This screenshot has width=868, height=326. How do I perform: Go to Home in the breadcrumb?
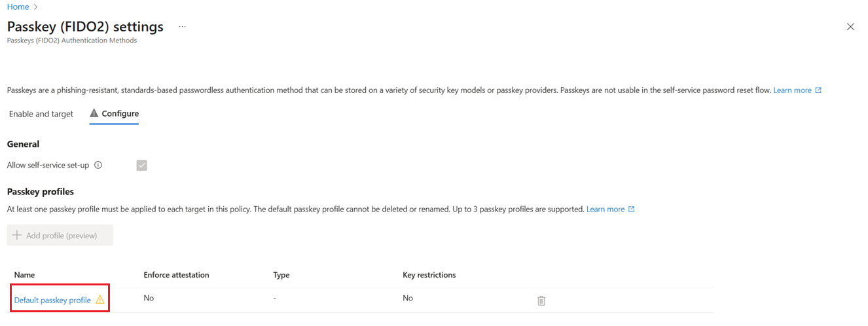tap(18, 7)
